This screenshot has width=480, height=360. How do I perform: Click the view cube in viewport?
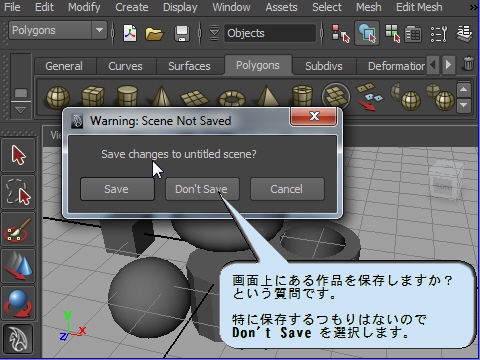coord(446,181)
